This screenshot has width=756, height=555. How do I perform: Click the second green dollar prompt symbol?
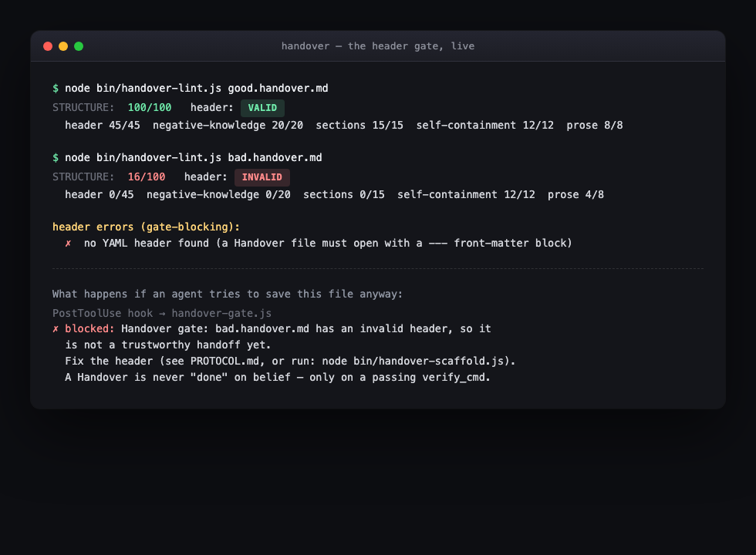tap(56, 158)
